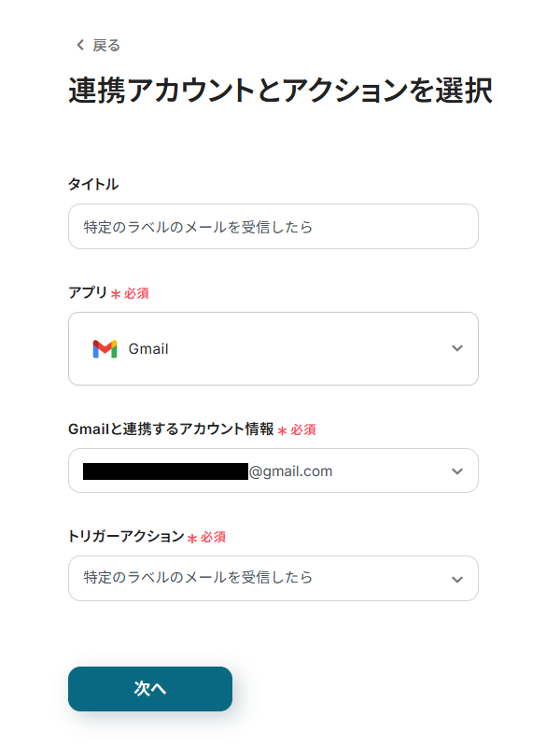
Task: Click the selected trigger action value text
Action: 198,578
